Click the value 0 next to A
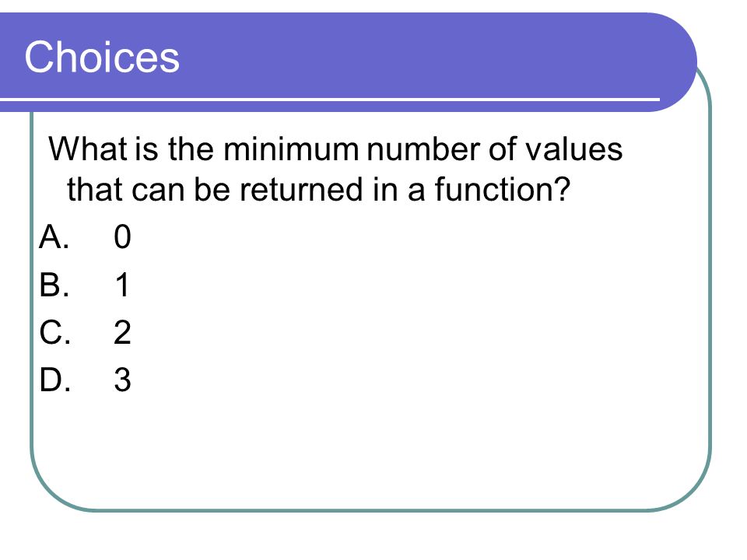Image resolution: width=747 pixels, height=560 pixels. [x=122, y=236]
